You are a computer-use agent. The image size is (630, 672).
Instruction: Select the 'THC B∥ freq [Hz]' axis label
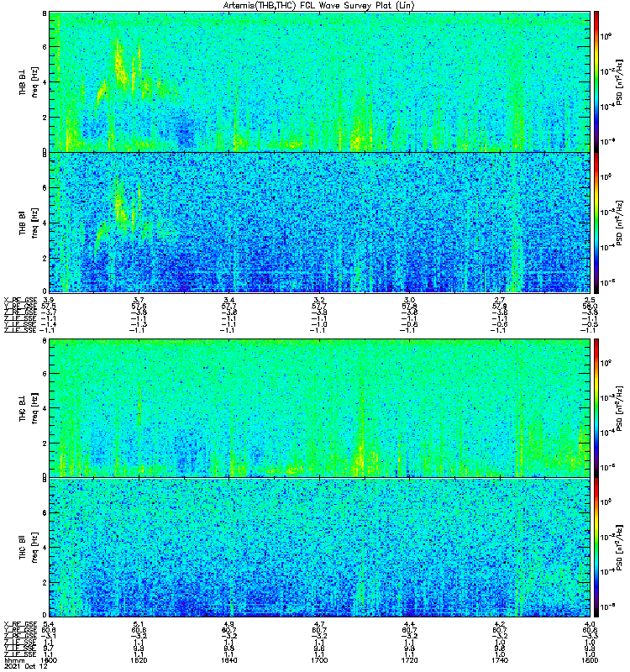29,548
